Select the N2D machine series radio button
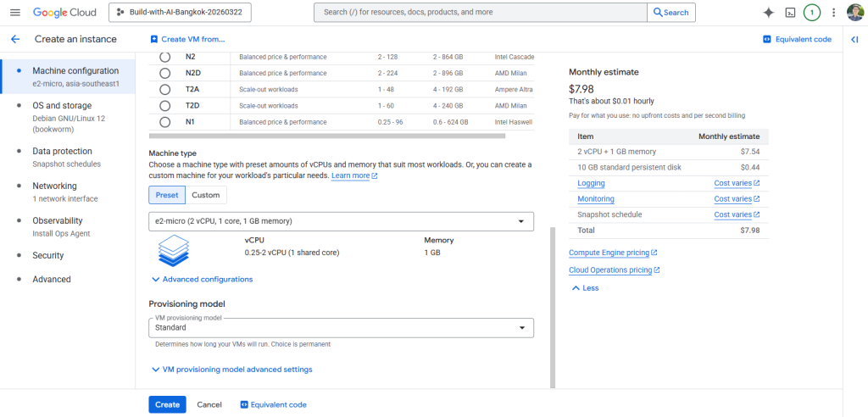The height and width of the screenshot is (417, 868). click(x=165, y=73)
